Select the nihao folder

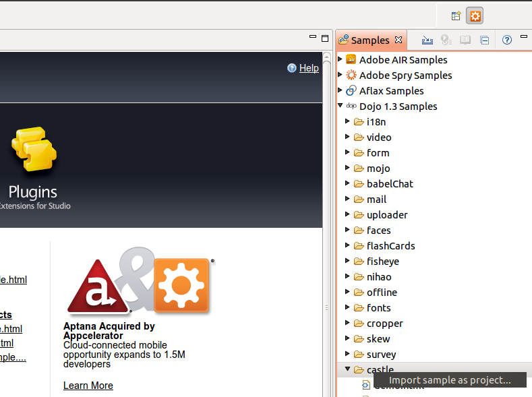pos(379,277)
